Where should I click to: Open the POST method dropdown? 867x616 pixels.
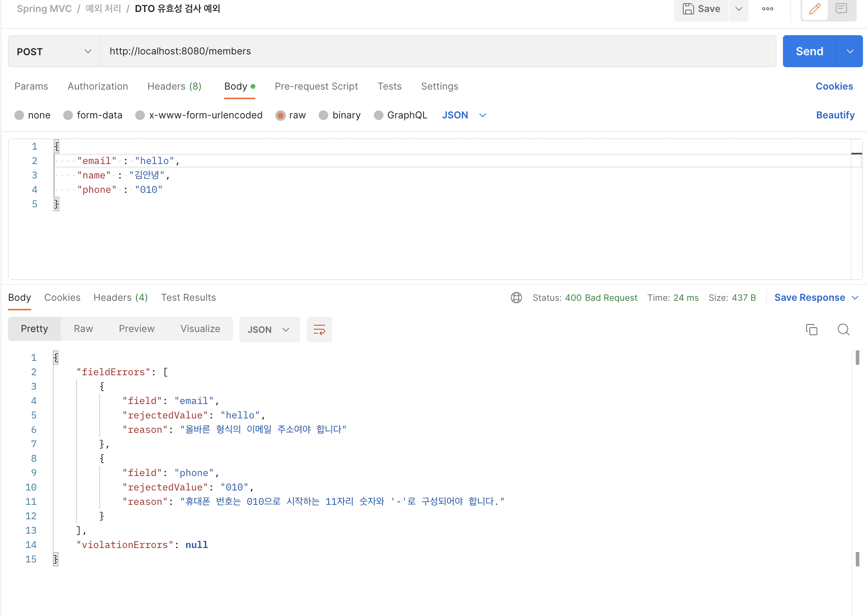pos(54,51)
